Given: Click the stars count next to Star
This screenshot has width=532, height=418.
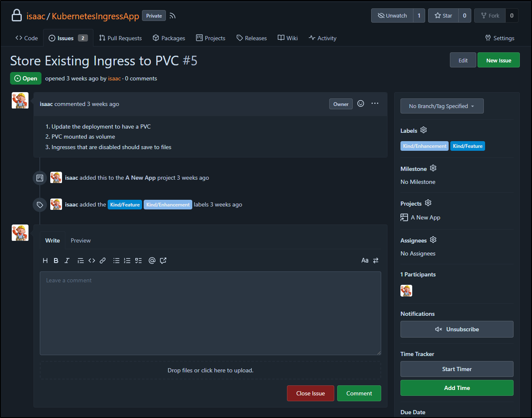Looking at the screenshot, I should pos(465,15).
